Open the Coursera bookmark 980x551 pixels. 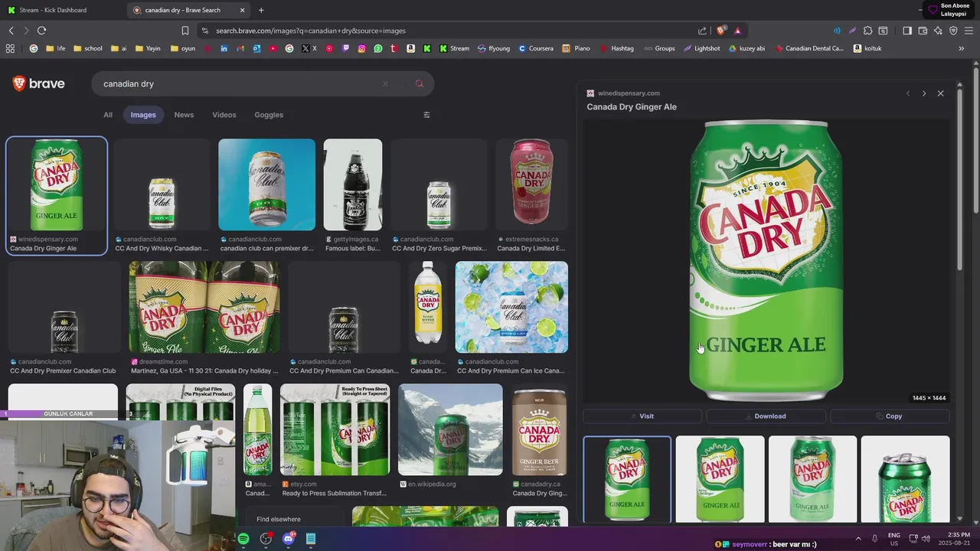536,48
